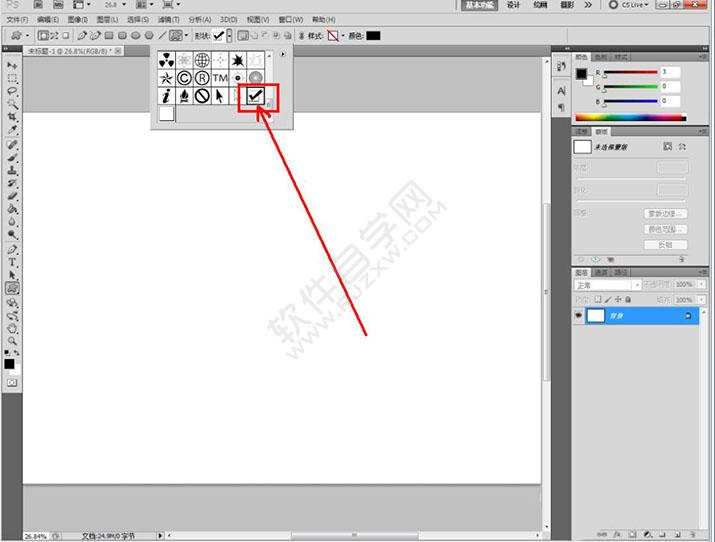Select the Type tool in toolbox

[12, 263]
